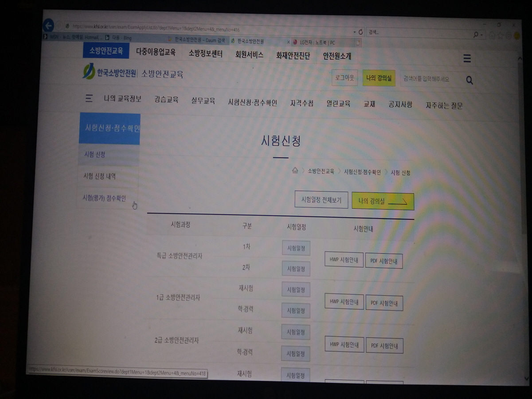Open 교재 menu
Screen dimensions: 532x399
369,104
